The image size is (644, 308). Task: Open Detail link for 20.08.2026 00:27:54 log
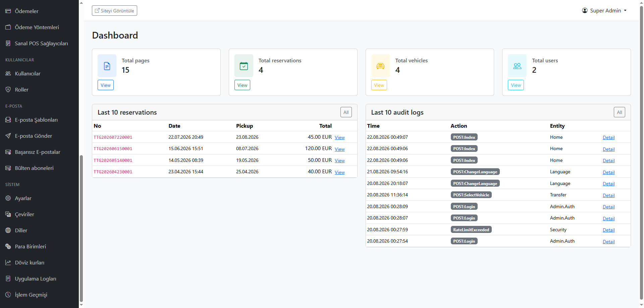tap(609, 242)
